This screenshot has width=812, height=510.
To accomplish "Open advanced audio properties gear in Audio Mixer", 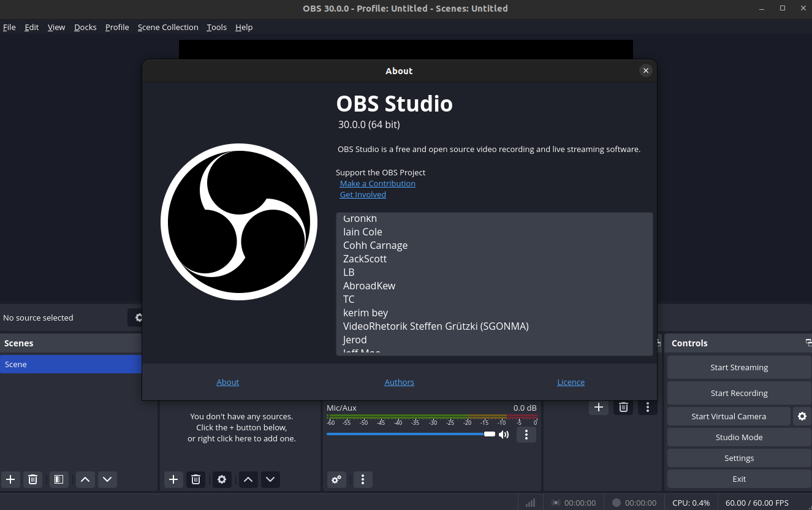I will tap(336, 479).
